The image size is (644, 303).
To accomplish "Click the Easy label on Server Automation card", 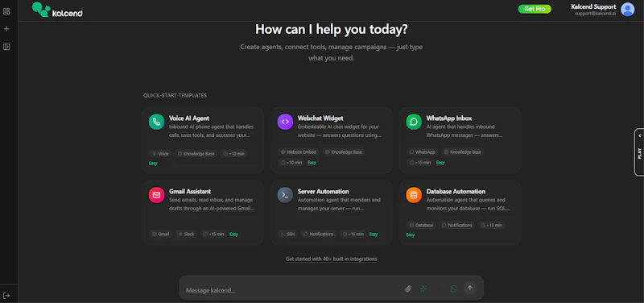I will tap(374, 234).
